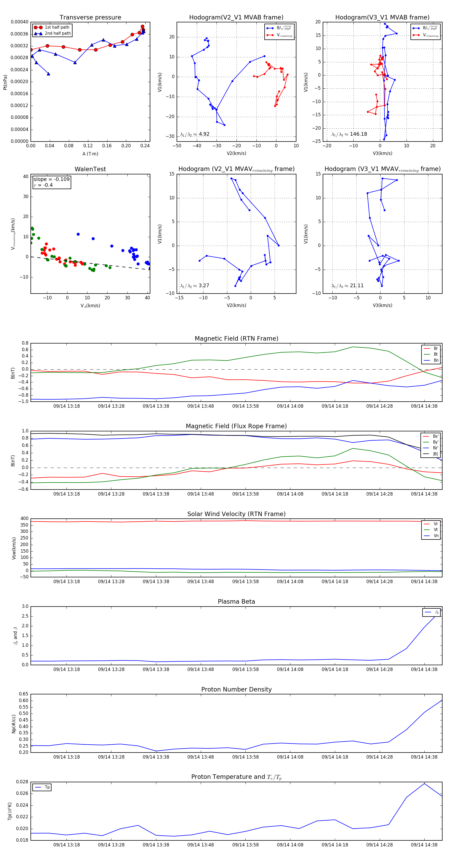Click '09/14 14:38' tick under Proton Temperature plot

(424, 845)
